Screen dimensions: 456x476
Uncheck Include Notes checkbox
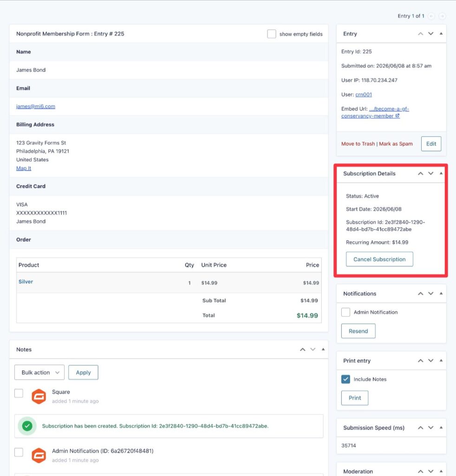(345, 379)
